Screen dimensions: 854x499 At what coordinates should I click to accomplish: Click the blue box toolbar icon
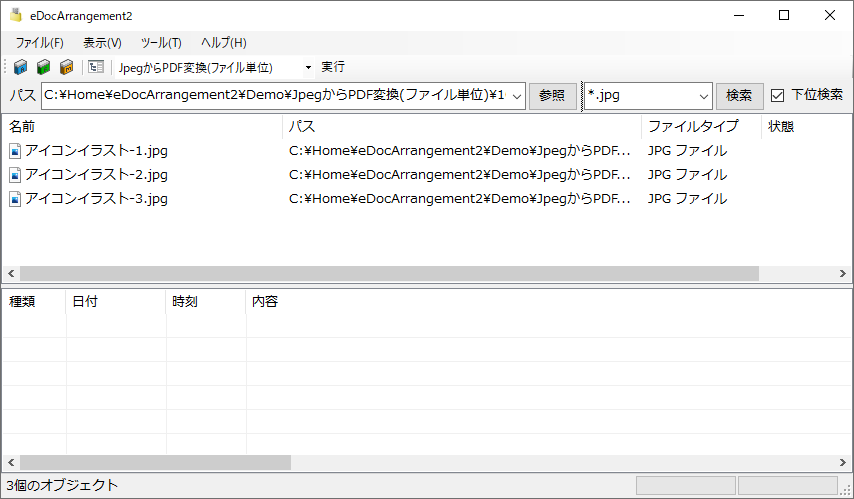21,67
